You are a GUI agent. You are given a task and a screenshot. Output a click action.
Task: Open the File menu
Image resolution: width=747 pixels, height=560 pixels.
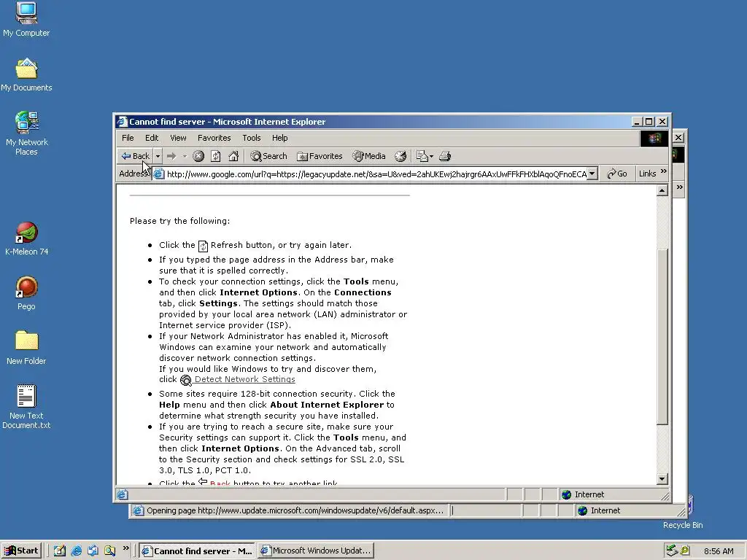[128, 138]
